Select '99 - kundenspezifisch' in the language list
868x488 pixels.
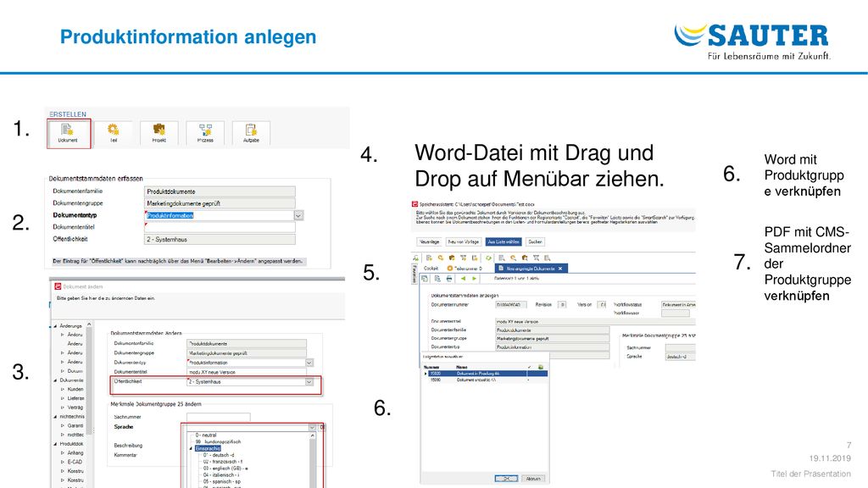[218, 442]
